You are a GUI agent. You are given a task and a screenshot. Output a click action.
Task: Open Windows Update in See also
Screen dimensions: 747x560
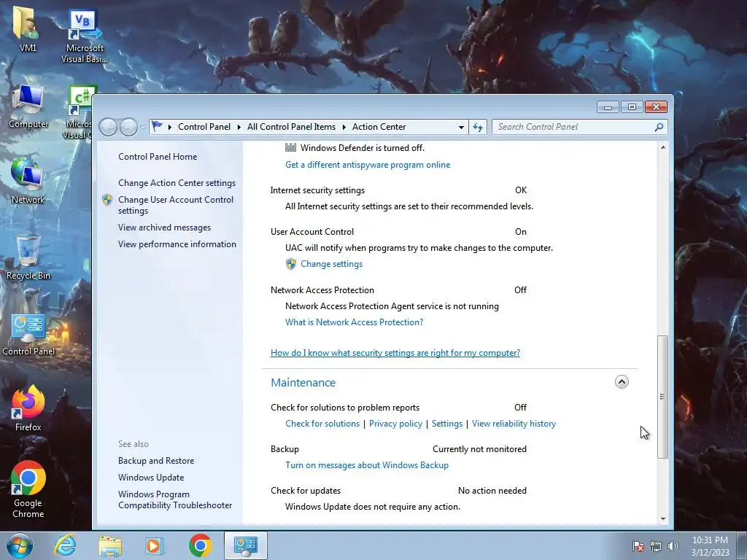click(151, 478)
